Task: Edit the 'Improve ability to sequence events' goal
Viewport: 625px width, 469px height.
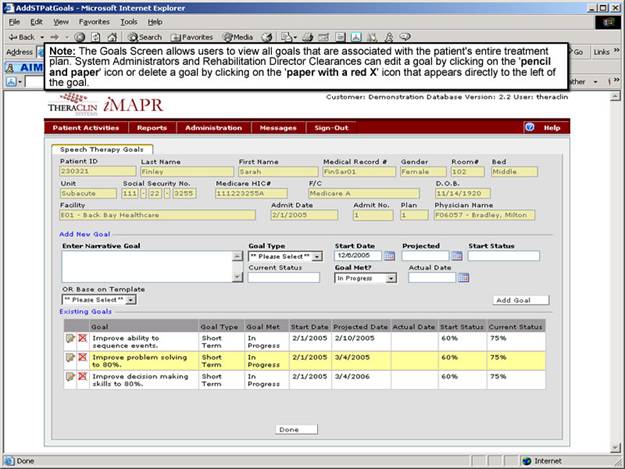Action: pyautogui.click(x=69, y=339)
